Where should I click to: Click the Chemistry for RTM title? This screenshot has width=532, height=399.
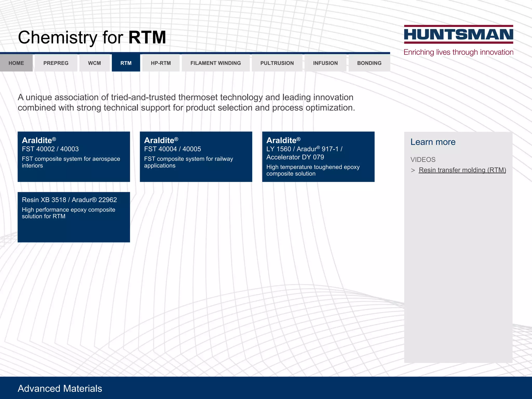tap(92, 37)
